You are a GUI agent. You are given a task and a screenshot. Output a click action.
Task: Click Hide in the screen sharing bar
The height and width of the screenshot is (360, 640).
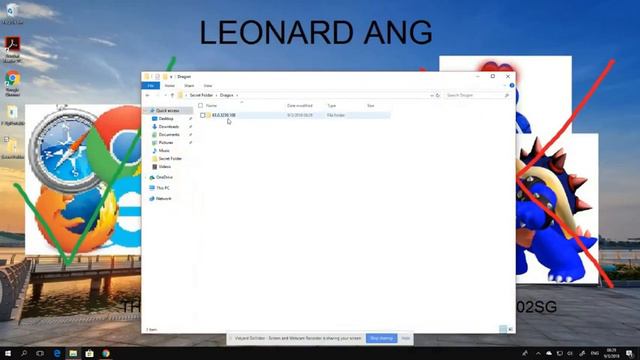[405, 338]
